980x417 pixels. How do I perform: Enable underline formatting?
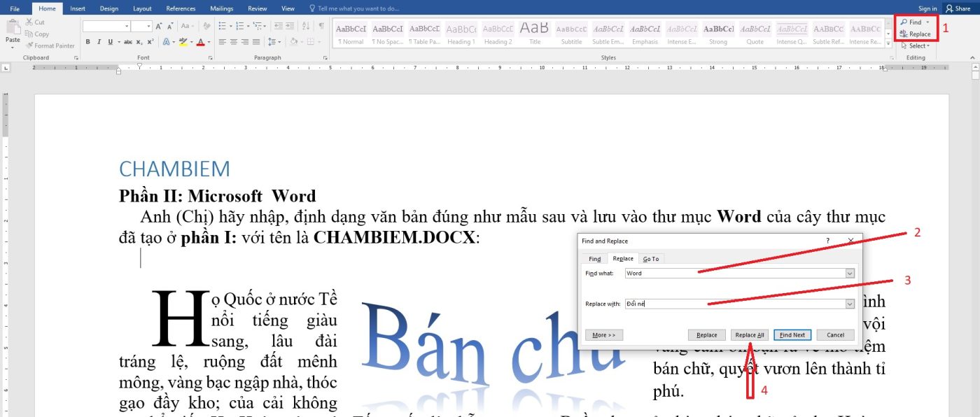click(110, 41)
